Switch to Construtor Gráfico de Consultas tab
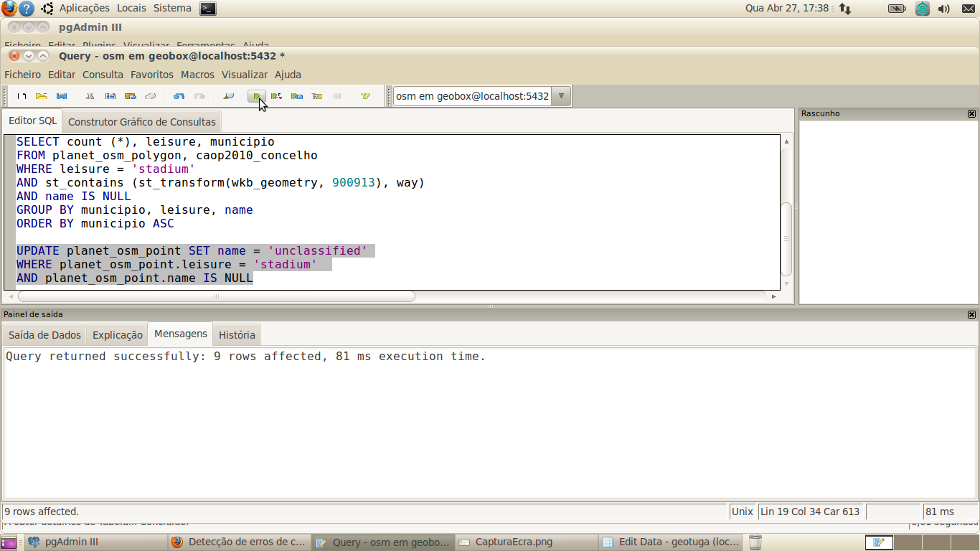Screen dimensions: 980x551 click(x=142, y=121)
